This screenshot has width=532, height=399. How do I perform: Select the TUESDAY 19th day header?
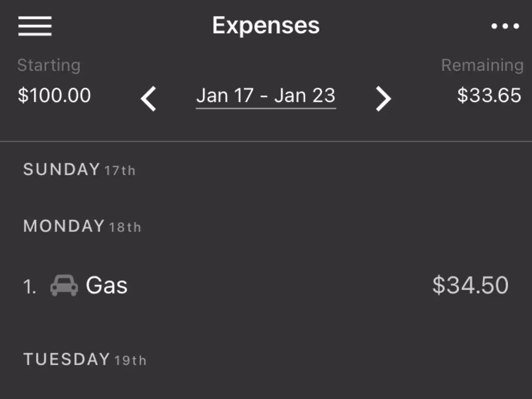click(85, 359)
